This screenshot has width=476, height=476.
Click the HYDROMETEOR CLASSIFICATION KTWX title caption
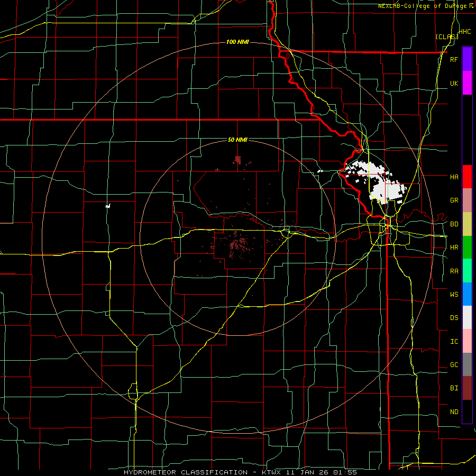pos(240,472)
